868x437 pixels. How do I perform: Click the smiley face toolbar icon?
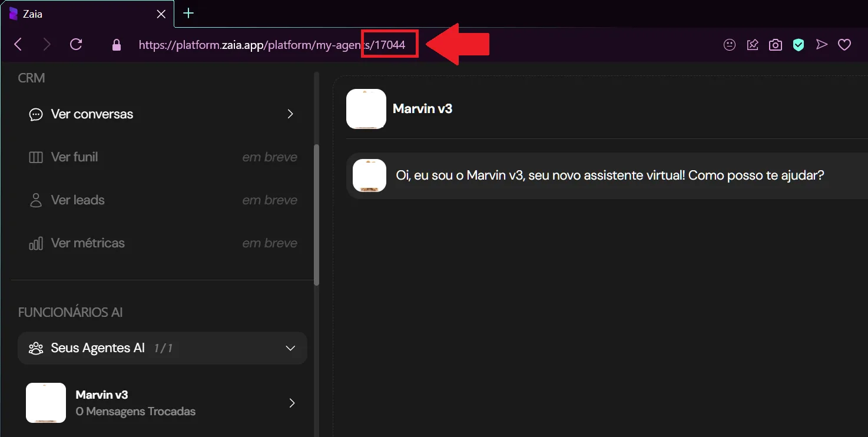click(730, 45)
